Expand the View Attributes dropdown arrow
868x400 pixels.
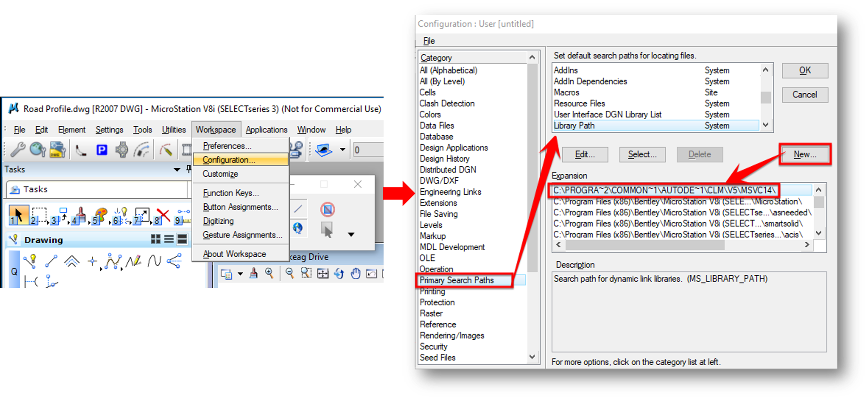(240, 274)
